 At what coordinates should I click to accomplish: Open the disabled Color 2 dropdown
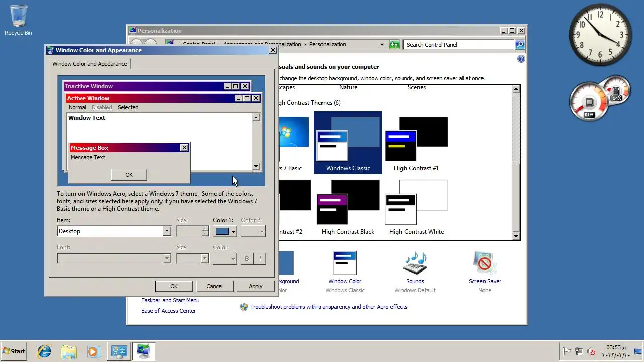click(x=253, y=231)
